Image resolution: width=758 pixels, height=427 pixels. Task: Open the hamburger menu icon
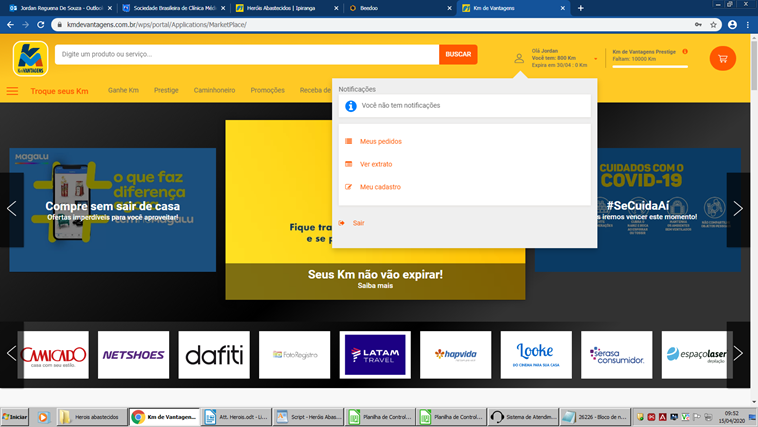click(x=12, y=91)
